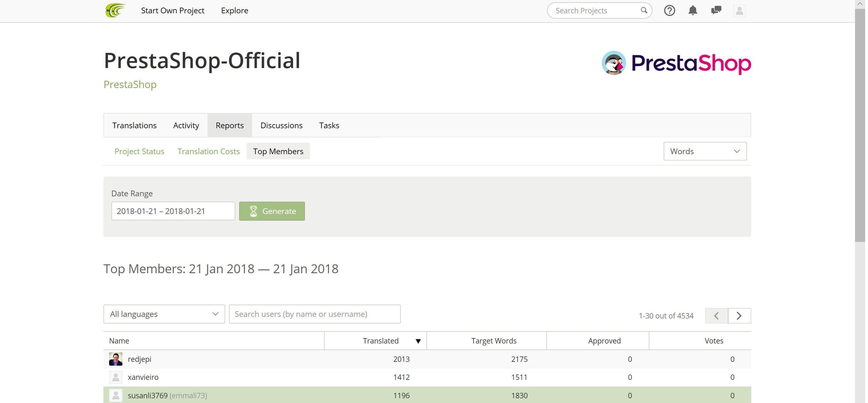The image size is (868, 403).
Task: Open Project Status report
Action: (x=139, y=151)
